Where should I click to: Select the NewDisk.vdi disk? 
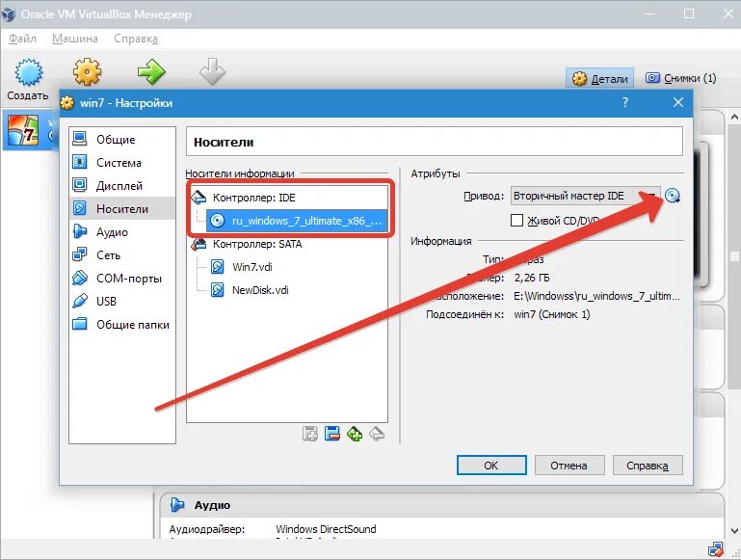pos(260,290)
